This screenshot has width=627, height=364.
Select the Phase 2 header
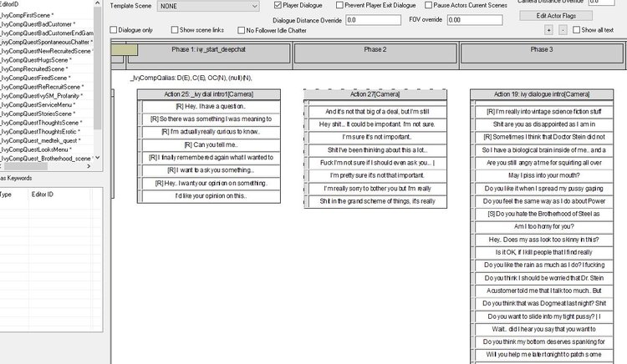375,53
